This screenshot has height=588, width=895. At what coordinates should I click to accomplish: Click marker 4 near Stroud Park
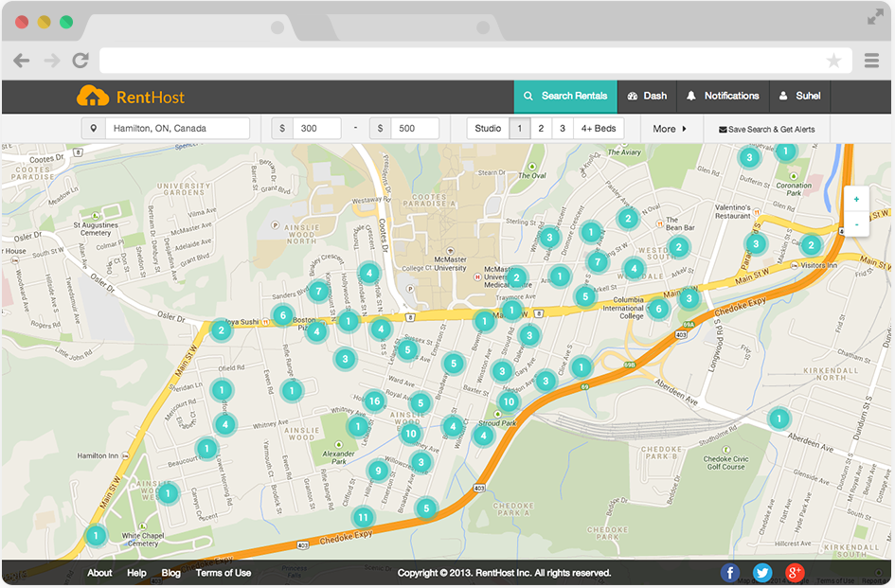(x=483, y=437)
